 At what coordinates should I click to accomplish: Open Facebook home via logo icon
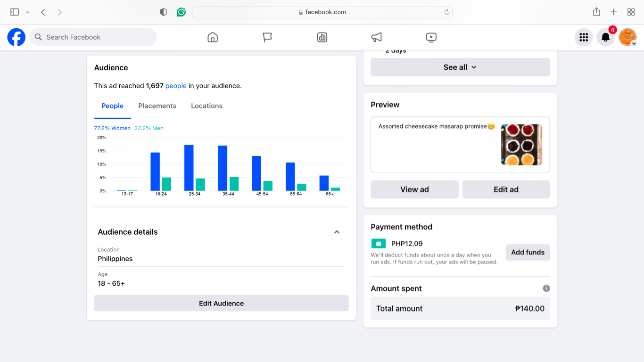click(17, 37)
